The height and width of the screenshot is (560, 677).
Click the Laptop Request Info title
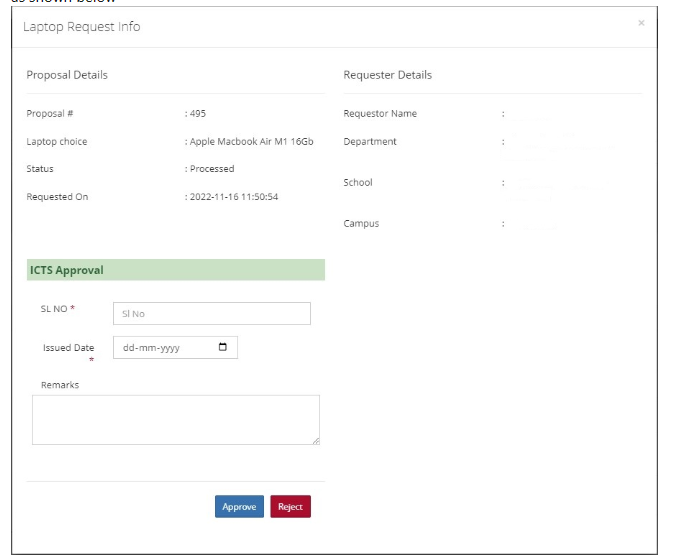pos(82,27)
